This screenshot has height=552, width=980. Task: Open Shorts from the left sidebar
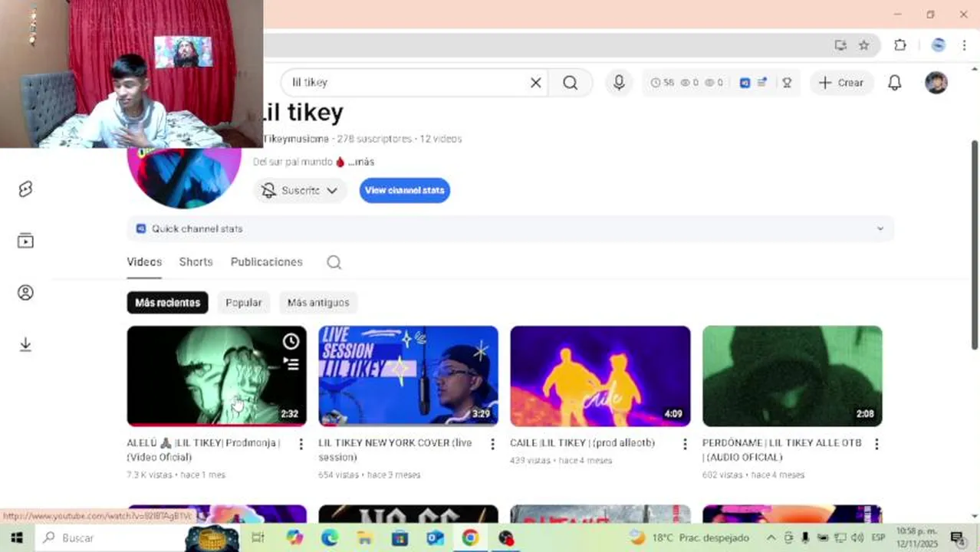25,189
